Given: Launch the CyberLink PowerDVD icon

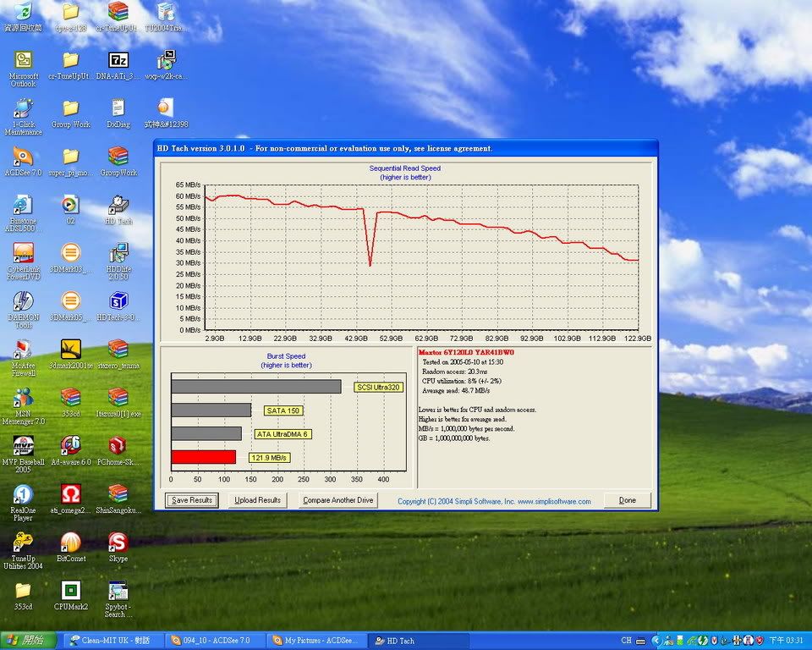Looking at the screenshot, I should tap(23, 262).
